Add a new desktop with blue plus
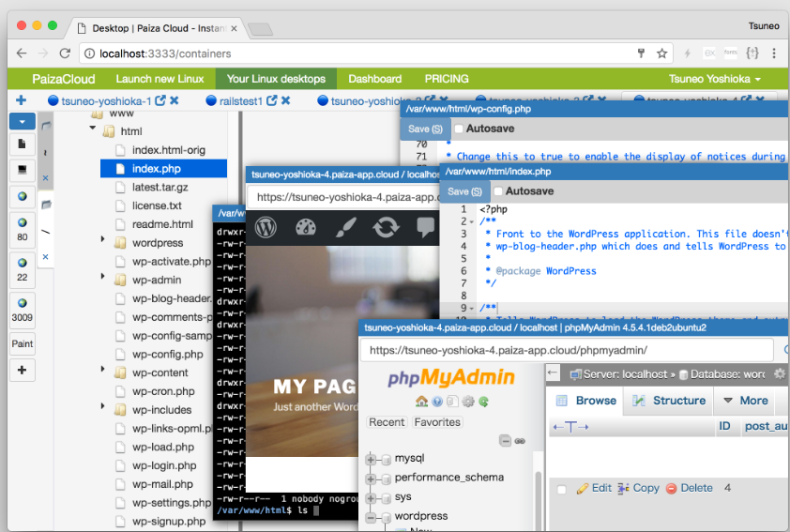Image resolution: width=790 pixels, height=532 pixels. (22, 100)
